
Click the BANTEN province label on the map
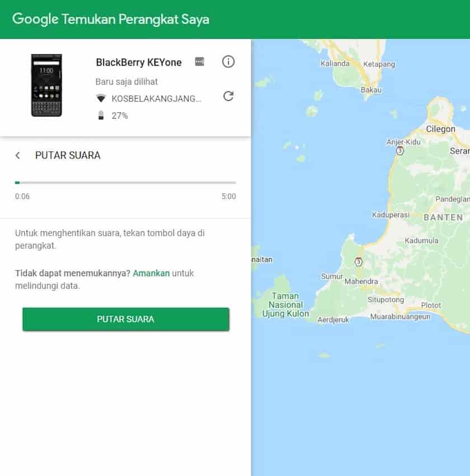pos(443,217)
